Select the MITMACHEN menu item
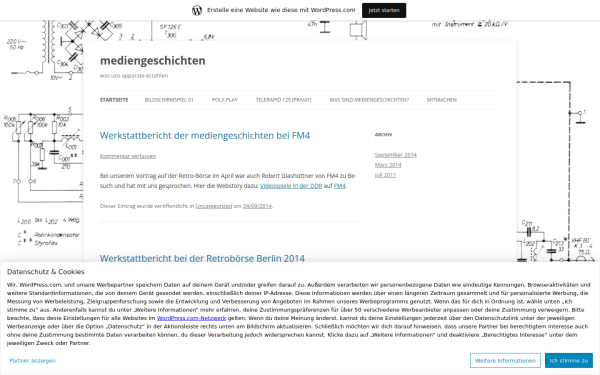The width and height of the screenshot is (600, 375). 442,100
